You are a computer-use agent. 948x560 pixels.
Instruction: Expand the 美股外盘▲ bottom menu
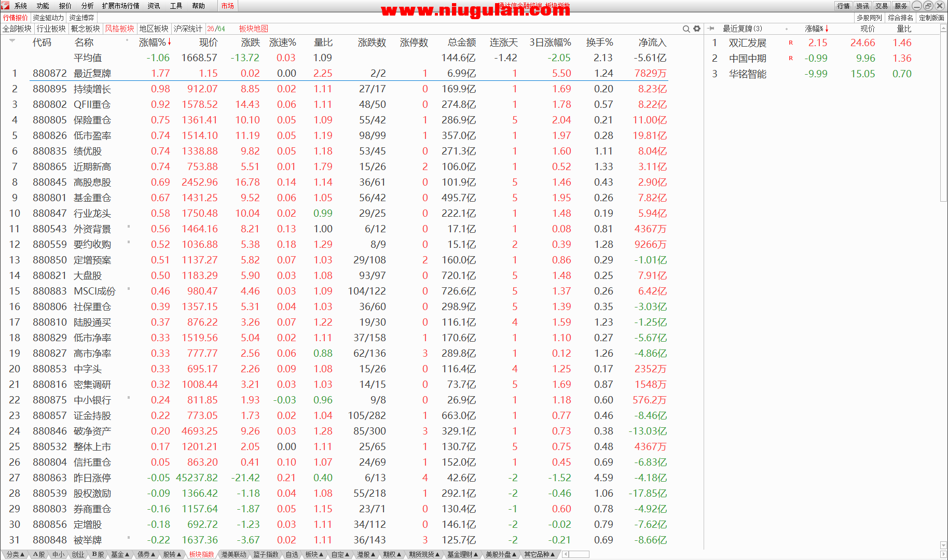501,554
